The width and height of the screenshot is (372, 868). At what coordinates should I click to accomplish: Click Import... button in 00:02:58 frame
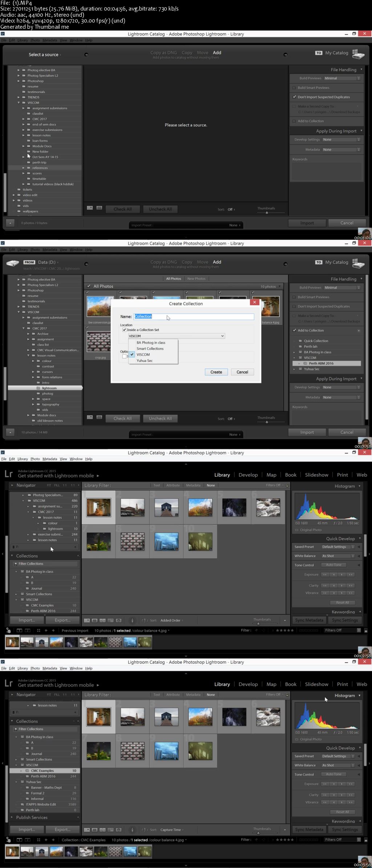(27, 620)
